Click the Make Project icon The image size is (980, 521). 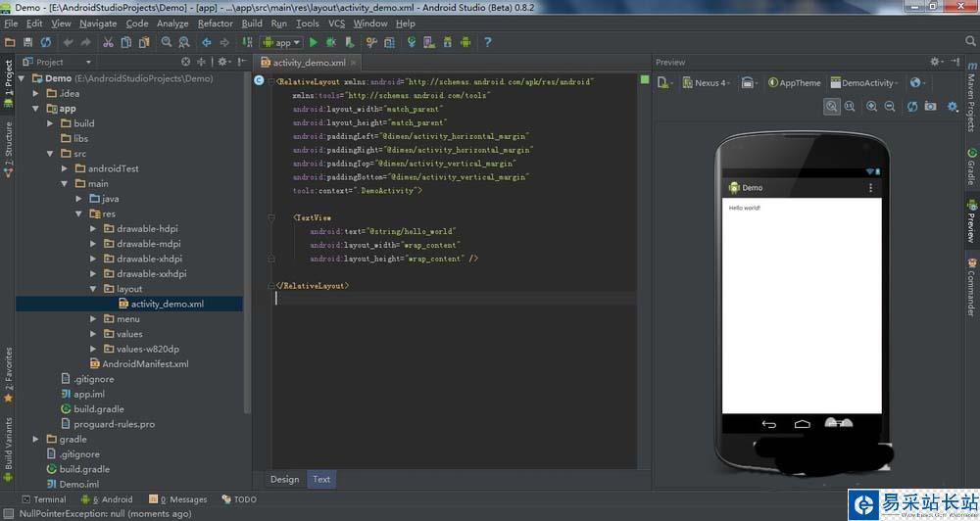pyautogui.click(x=248, y=42)
